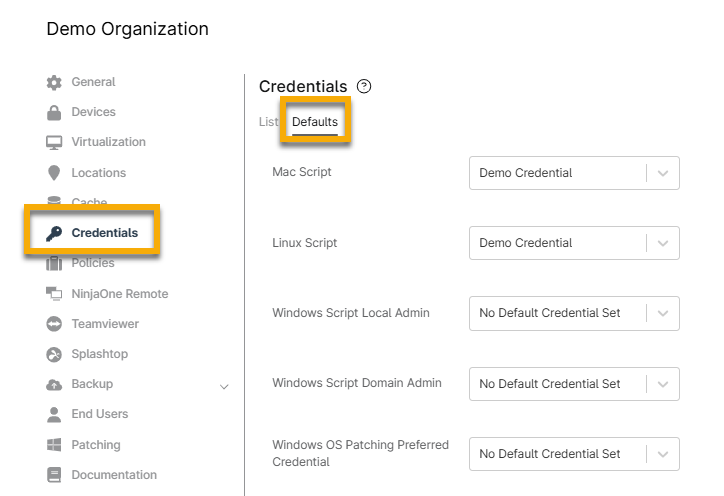Open Windows Script Local Admin dropdown
This screenshot has height=496, width=724.
click(574, 313)
